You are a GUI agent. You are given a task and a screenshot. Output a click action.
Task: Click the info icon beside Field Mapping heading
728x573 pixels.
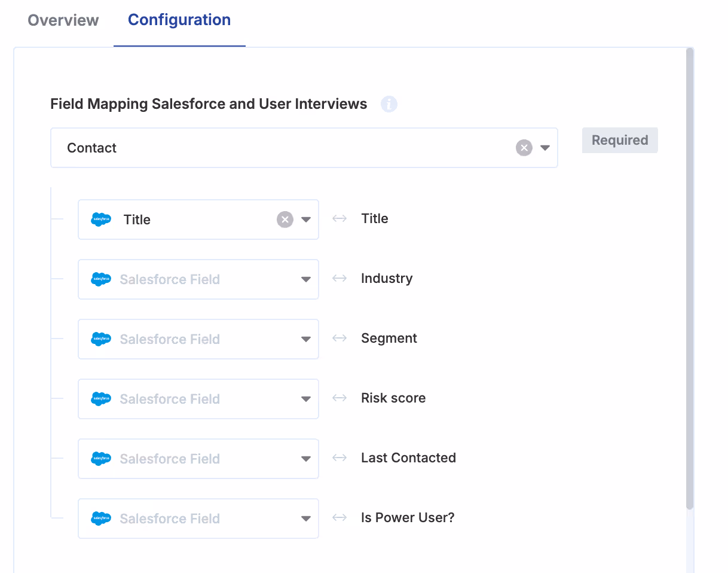click(389, 105)
